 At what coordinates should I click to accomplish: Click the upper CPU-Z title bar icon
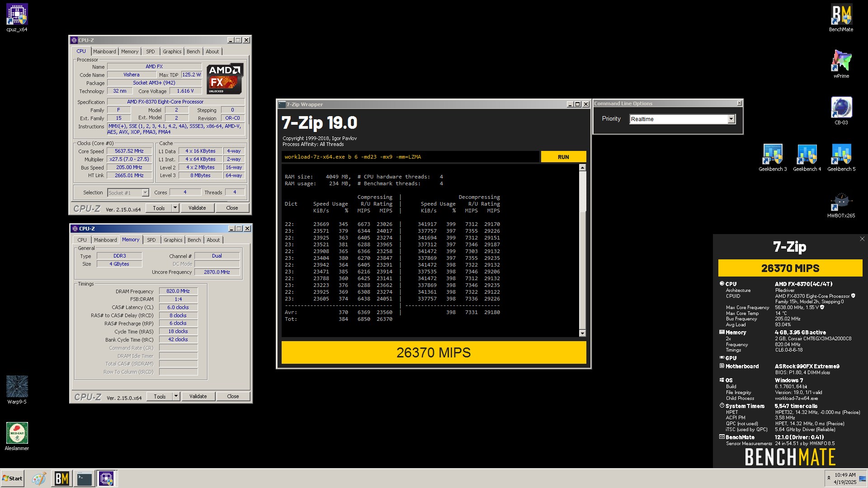74,40
